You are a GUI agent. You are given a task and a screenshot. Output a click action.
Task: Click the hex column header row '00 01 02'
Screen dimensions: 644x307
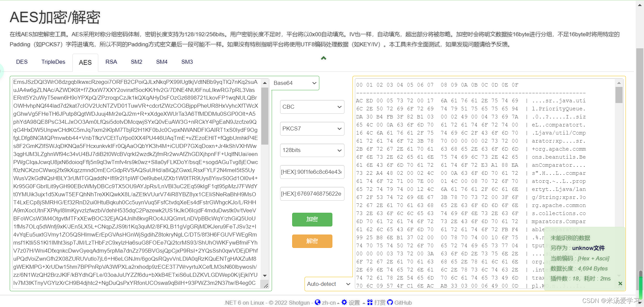pyautogui.click(x=437, y=85)
